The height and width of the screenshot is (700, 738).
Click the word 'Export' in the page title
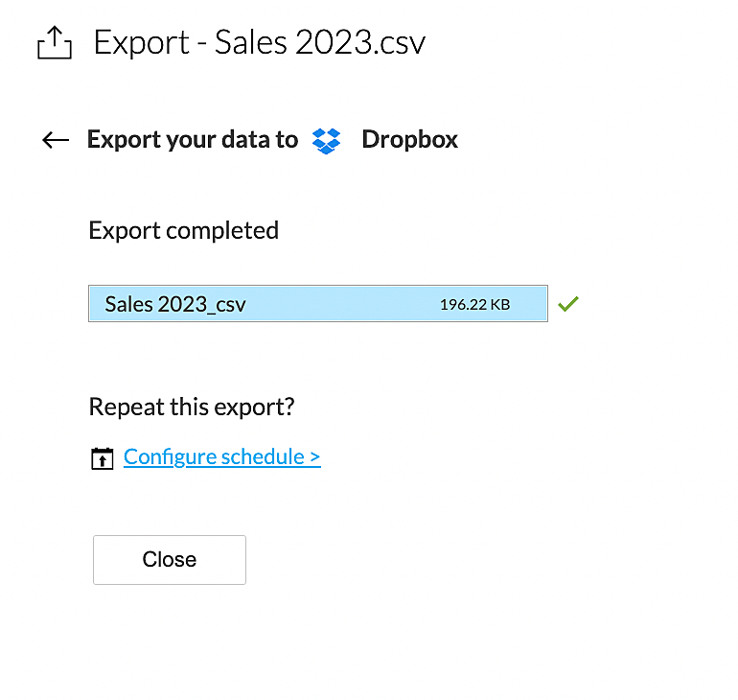(x=142, y=43)
